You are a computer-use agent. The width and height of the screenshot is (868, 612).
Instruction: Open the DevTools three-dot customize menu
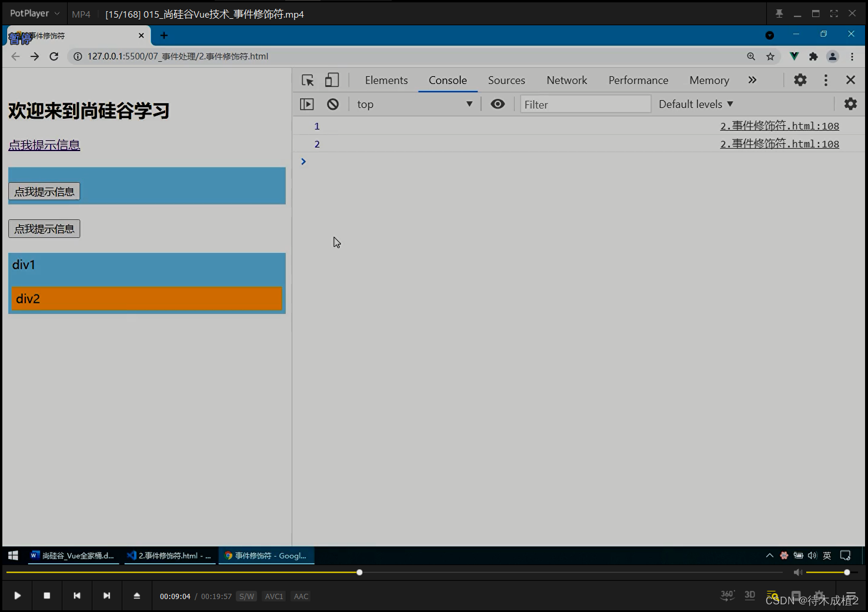tap(826, 80)
